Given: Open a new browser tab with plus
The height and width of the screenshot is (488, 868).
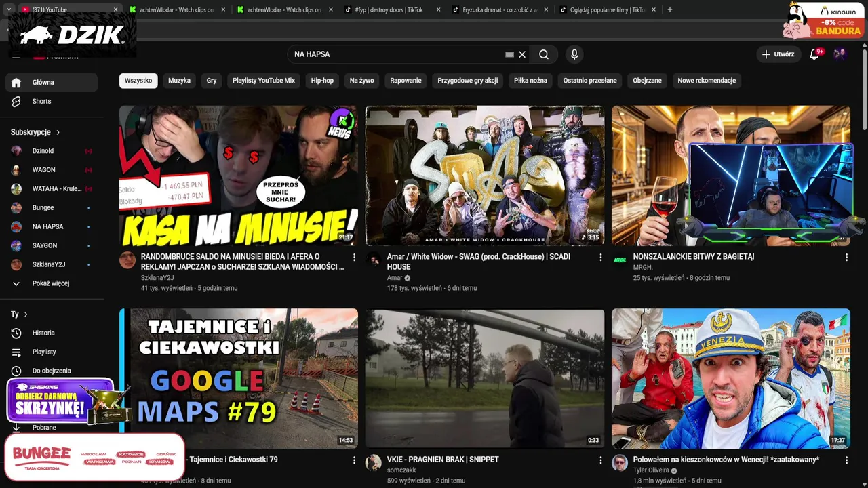Looking at the screenshot, I should [x=670, y=10].
